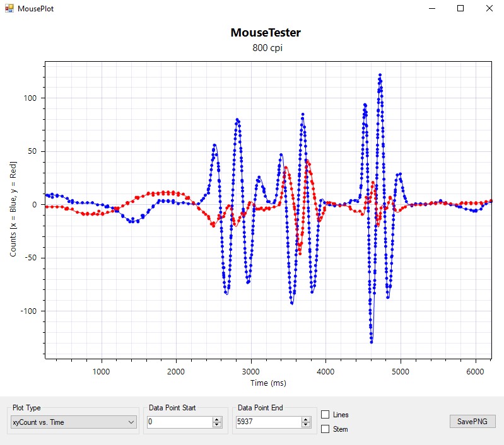Enable the Lines checkbox
504x445 pixels.
(325, 415)
